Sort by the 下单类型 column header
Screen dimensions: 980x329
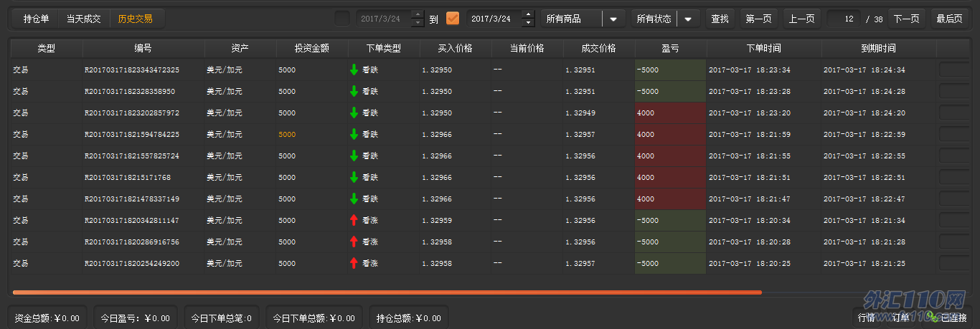pos(384,49)
